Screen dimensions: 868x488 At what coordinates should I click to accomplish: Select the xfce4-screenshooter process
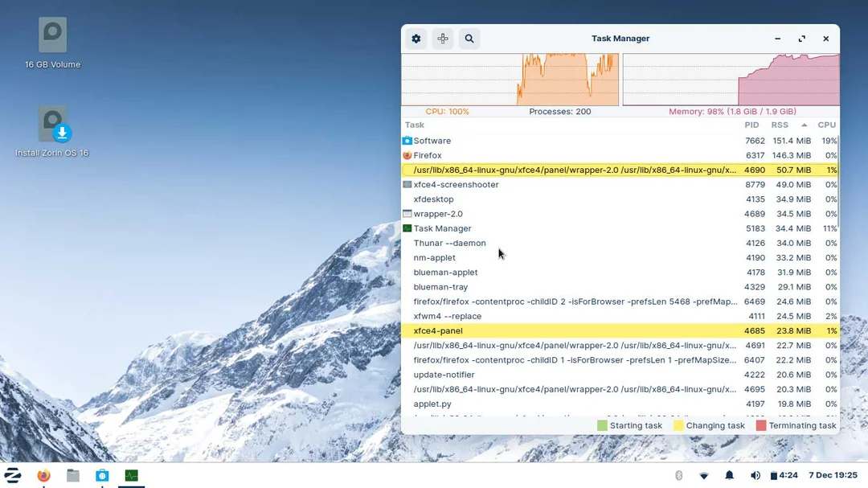click(x=620, y=184)
